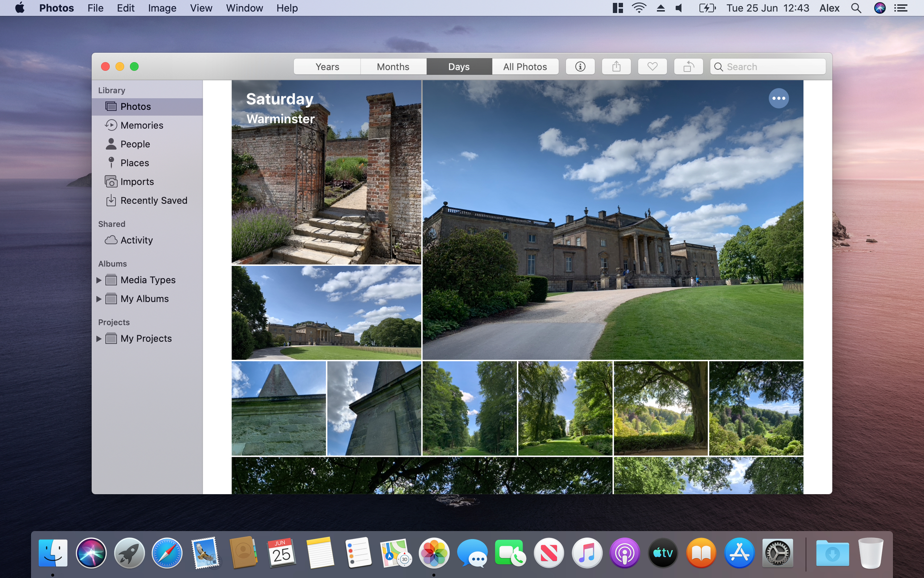Open Contacts from the Dock
Screen dimensions: 924x578
(x=244, y=553)
